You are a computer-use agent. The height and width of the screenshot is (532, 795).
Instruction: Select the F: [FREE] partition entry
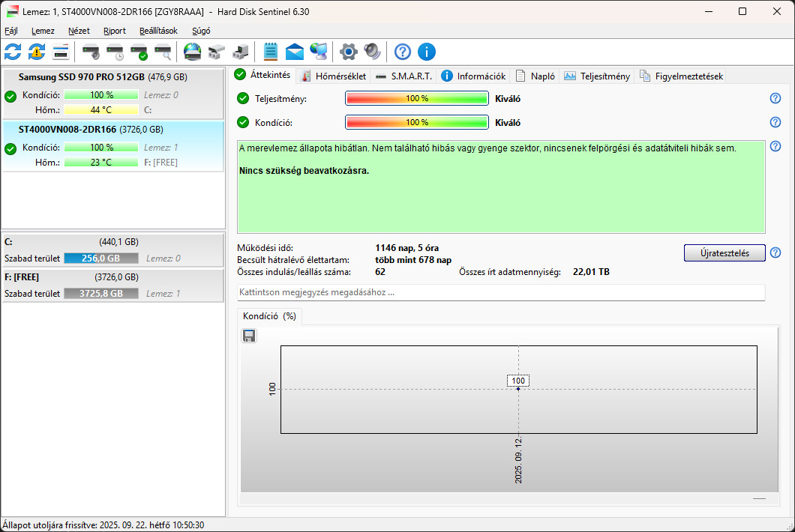(113, 285)
